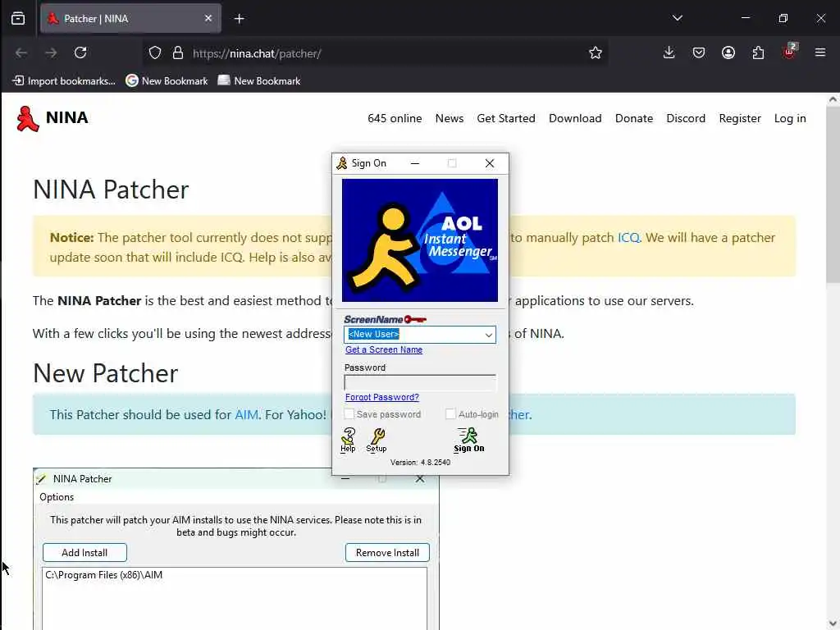The image size is (840, 630).
Task: Close the Patcher | NINA tab
Action: point(208,18)
